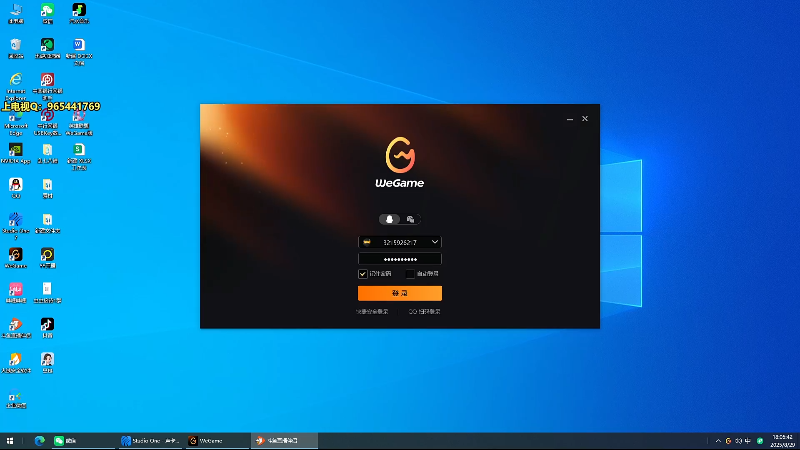
Task: Open the Windows Start menu
Action: (10, 441)
